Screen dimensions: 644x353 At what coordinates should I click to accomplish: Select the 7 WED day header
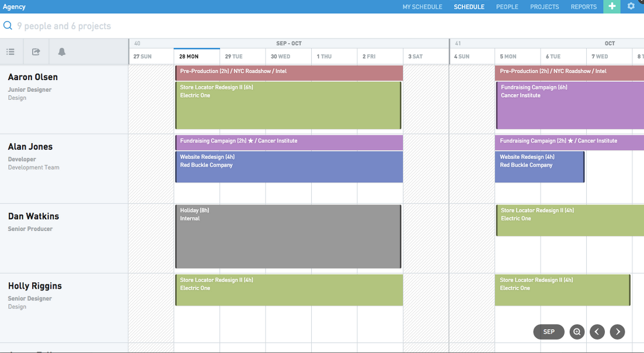(609, 56)
